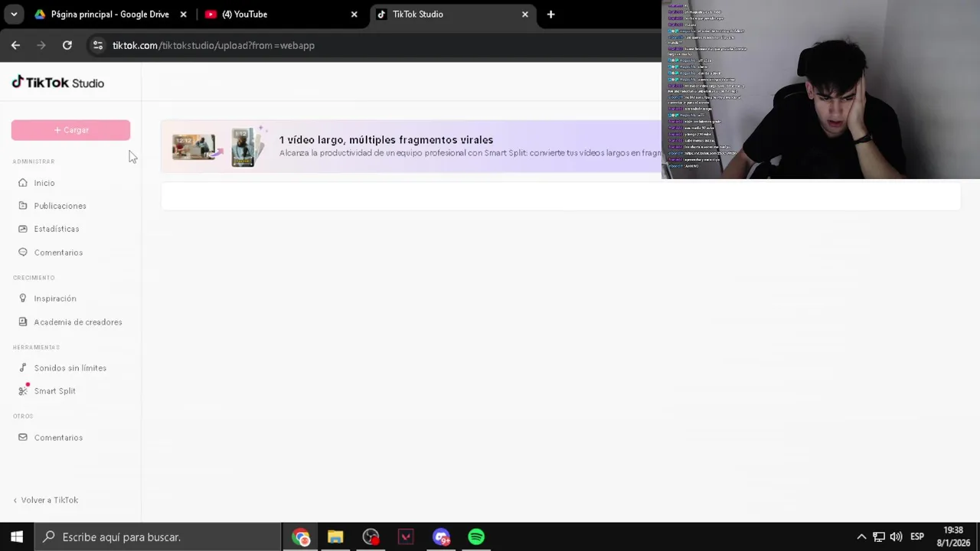Click the volume speaker icon
The width and height of the screenshot is (980, 551).
[x=896, y=537]
